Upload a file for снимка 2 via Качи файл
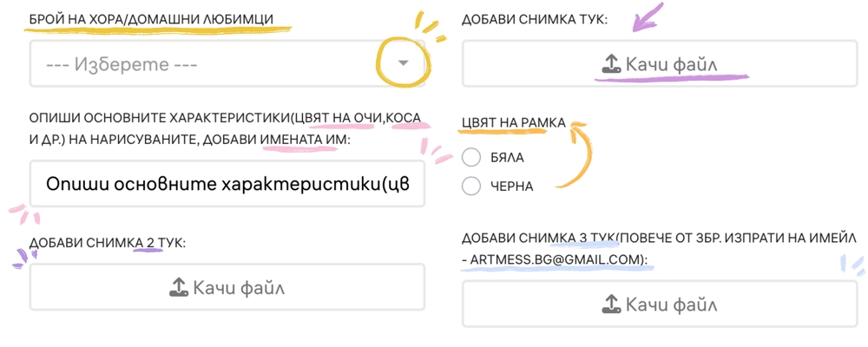This screenshot has width=868, height=347. click(227, 287)
